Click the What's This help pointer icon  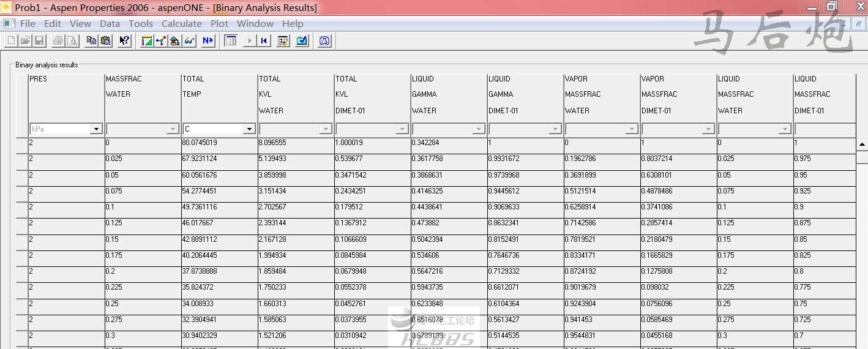[x=124, y=41]
